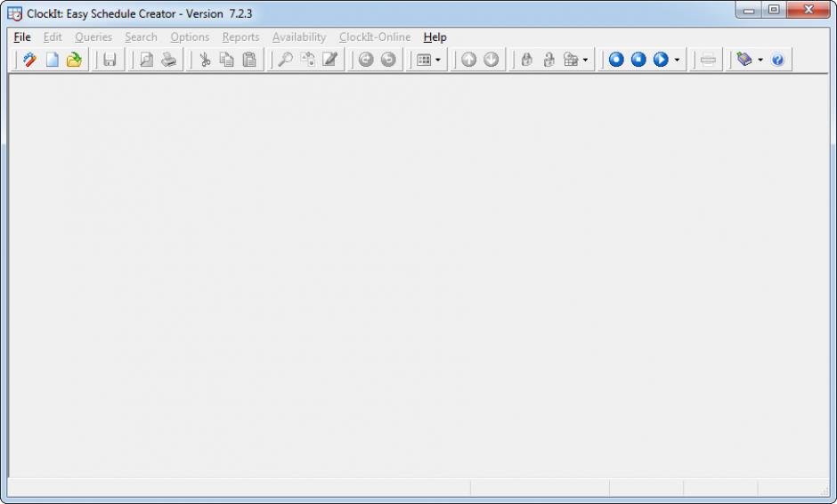
Task: Search with the magnifying glass icon
Action: point(285,60)
